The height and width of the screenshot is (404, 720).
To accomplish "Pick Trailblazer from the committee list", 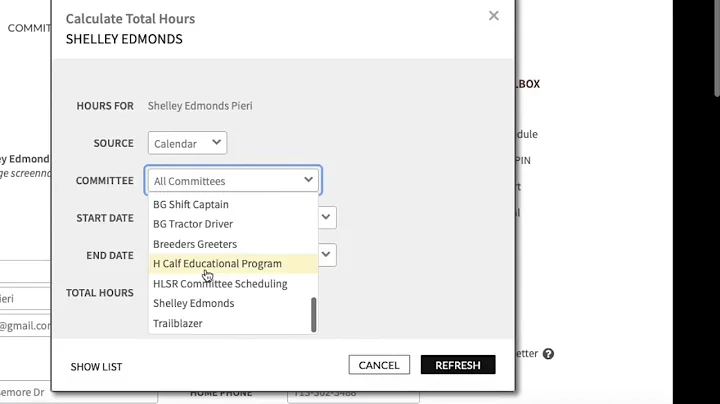I will click(178, 323).
